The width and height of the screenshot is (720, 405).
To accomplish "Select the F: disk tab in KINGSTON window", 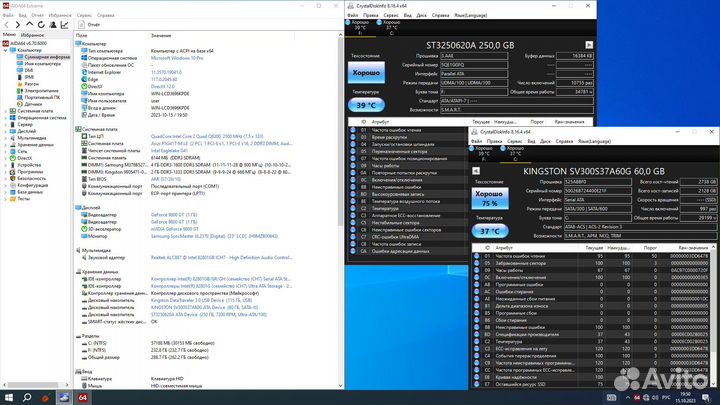I will (483, 154).
